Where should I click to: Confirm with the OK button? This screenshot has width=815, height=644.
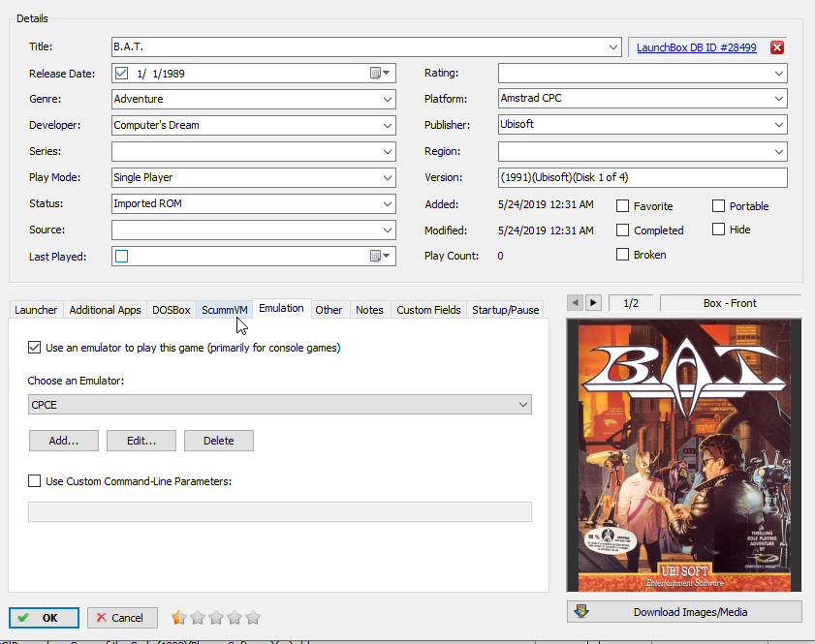(44, 618)
